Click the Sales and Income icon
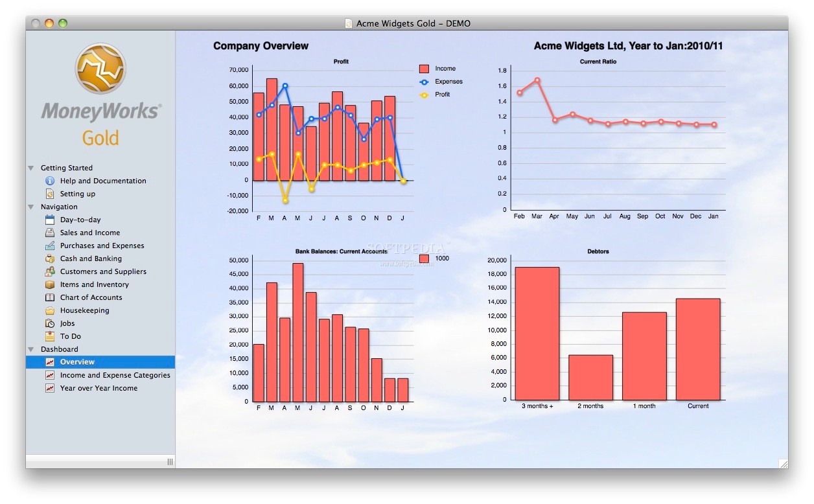 click(x=50, y=233)
